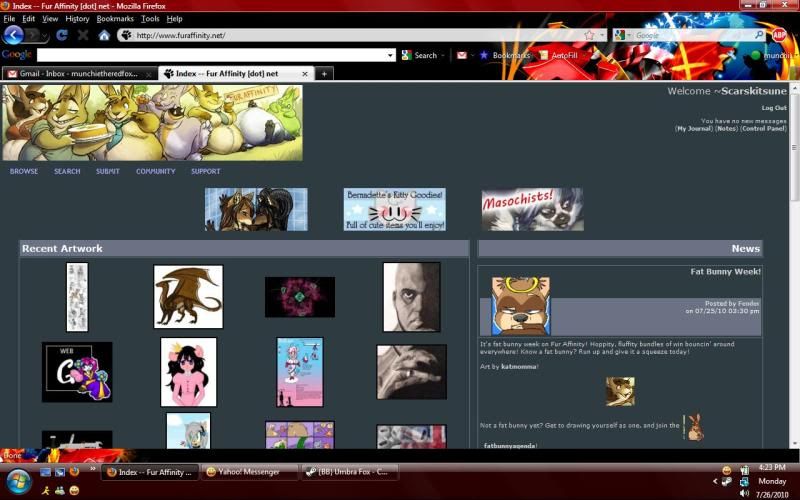
Task: Open the brown dragon artwork thumbnail
Action: [x=188, y=296]
